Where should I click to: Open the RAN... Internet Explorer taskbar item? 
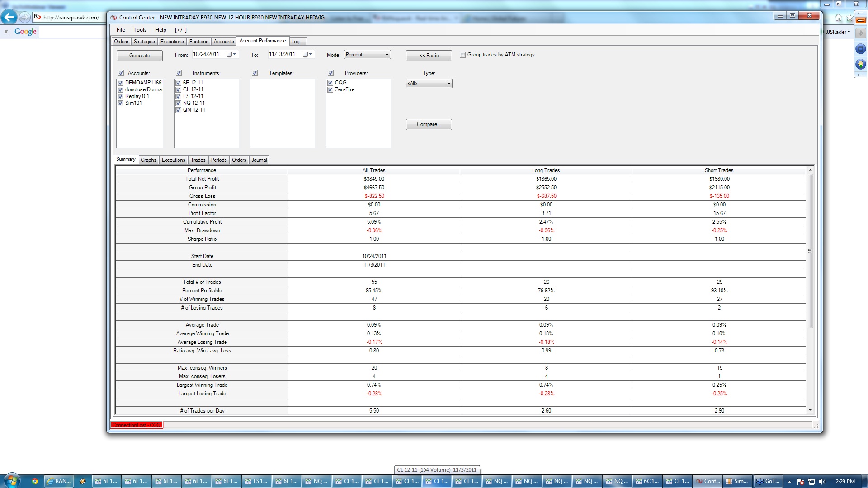tap(59, 481)
